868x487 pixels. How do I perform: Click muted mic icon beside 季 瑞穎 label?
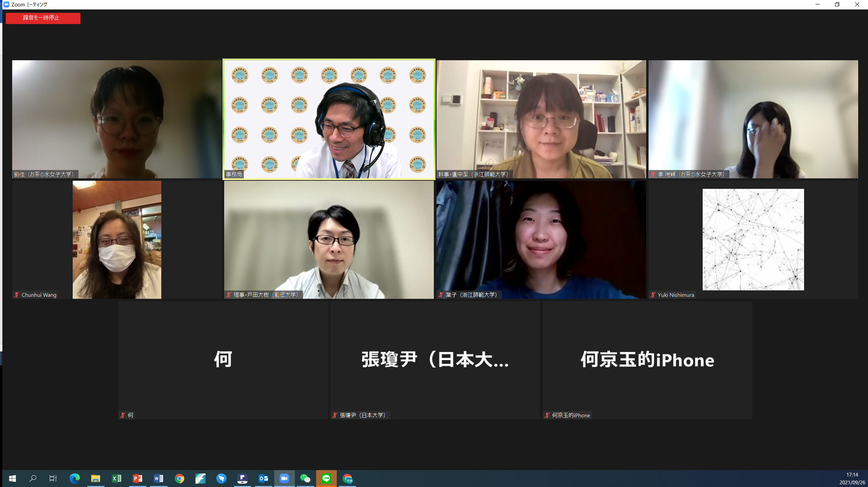[x=653, y=174]
